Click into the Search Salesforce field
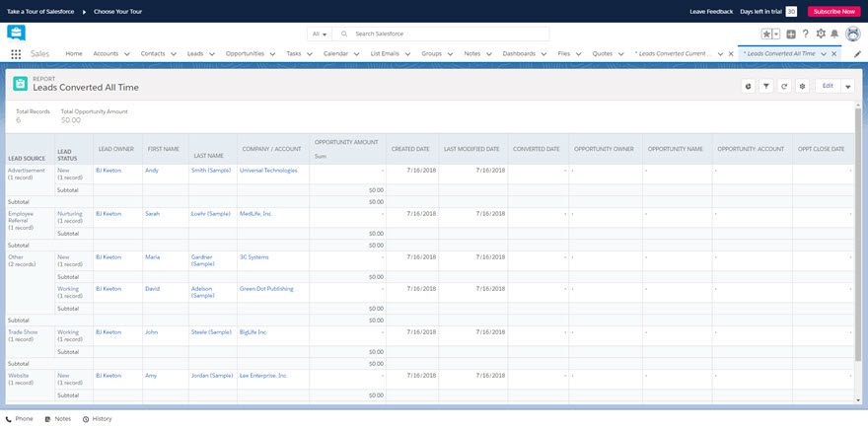 pyautogui.click(x=444, y=34)
